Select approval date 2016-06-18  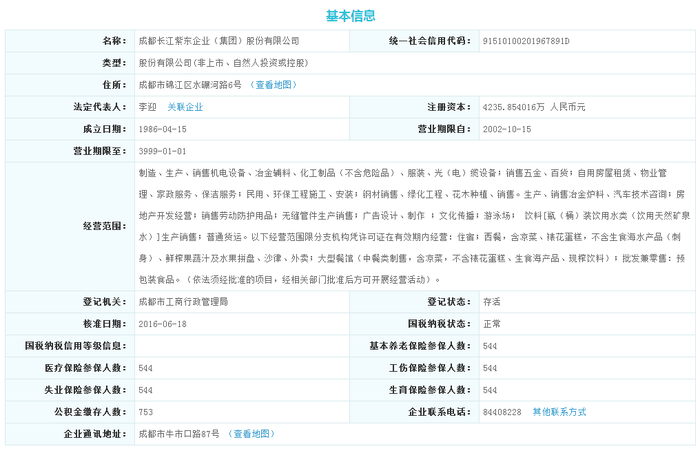click(x=162, y=324)
